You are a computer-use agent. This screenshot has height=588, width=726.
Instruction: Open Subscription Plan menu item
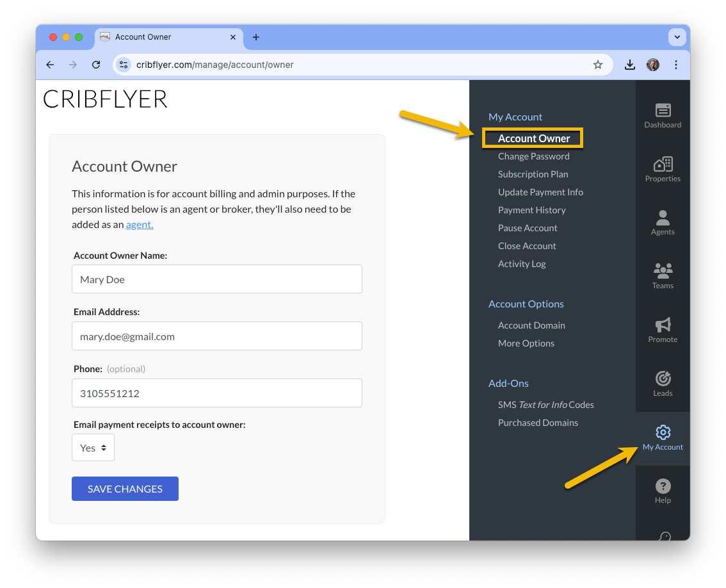tap(533, 174)
